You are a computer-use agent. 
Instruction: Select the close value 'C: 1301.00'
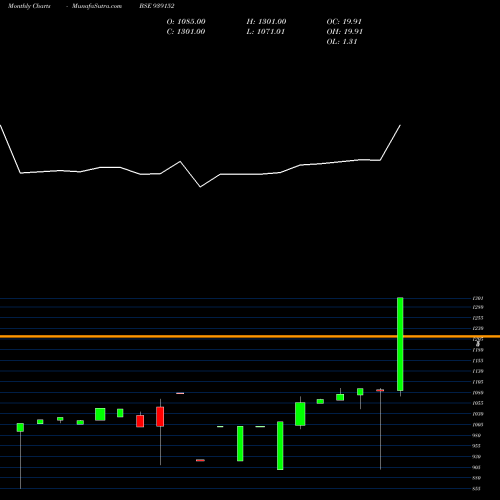186,32
